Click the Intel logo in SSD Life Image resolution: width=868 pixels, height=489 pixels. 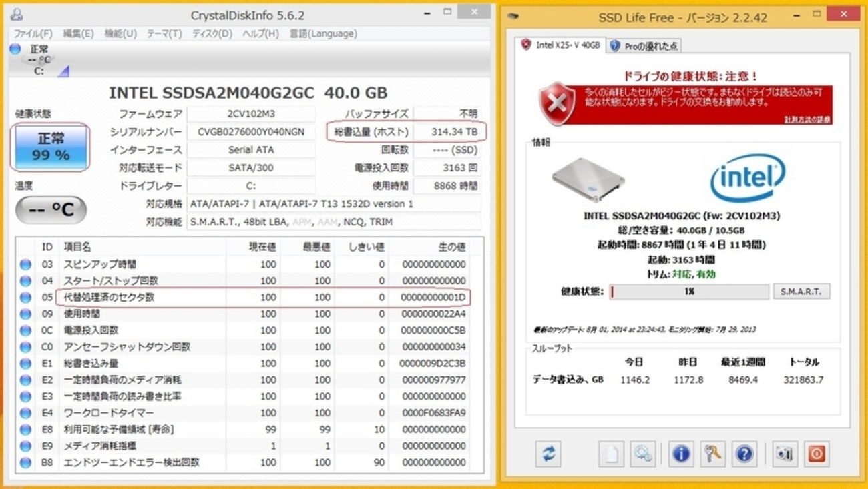pos(746,177)
